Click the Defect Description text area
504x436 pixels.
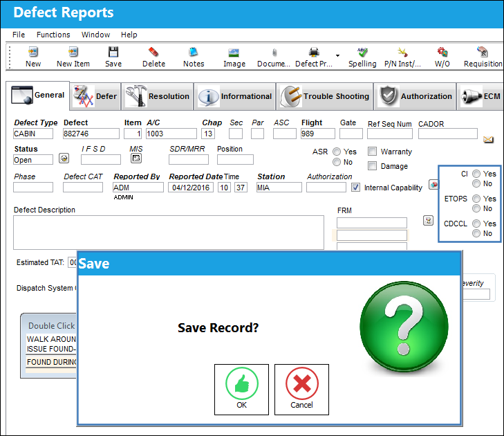[x=169, y=233]
